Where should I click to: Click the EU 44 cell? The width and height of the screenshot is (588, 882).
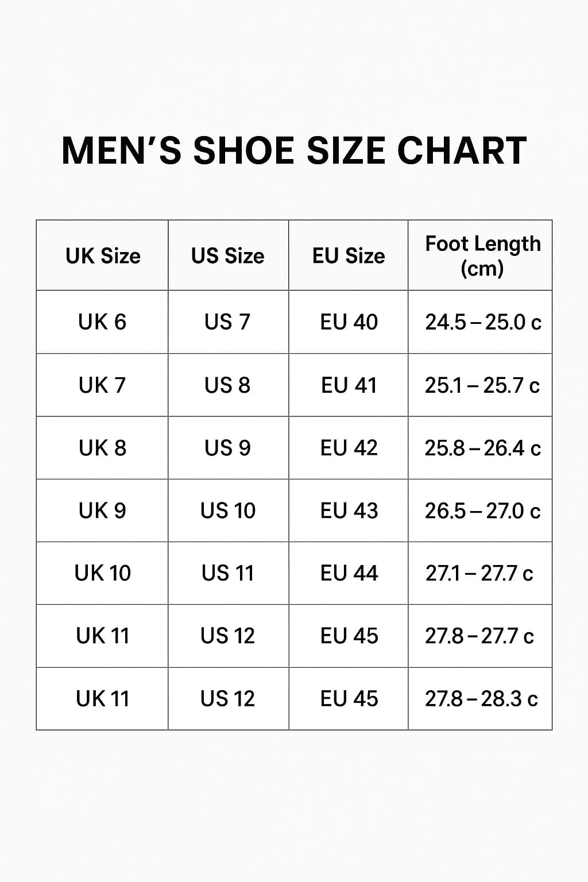(349, 573)
